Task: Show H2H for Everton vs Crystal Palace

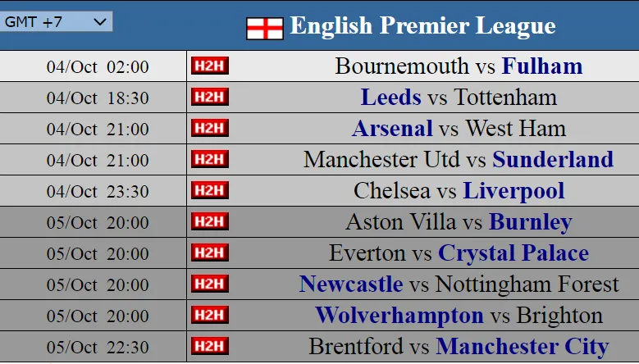Action: tap(209, 253)
